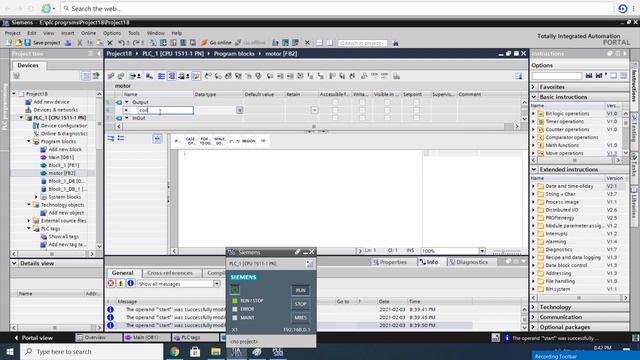The height and width of the screenshot is (360, 640).
Task: Toggle Accessible checkbox in the coil row
Action: [x=335, y=110]
